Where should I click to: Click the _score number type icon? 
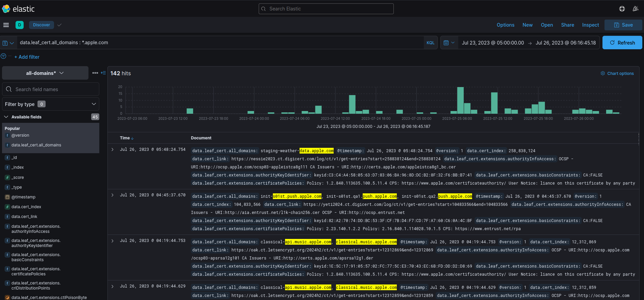pyautogui.click(x=7, y=178)
